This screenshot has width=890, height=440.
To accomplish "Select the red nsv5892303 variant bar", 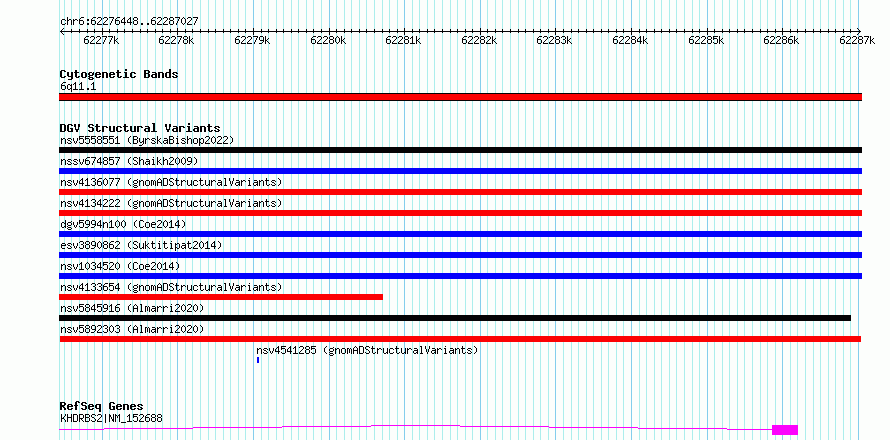I will (x=460, y=339).
